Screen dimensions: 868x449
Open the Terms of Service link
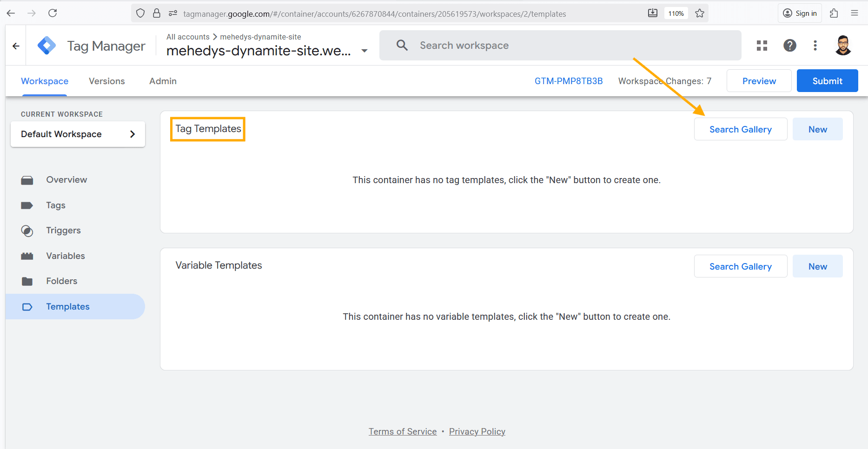(403, 431)
